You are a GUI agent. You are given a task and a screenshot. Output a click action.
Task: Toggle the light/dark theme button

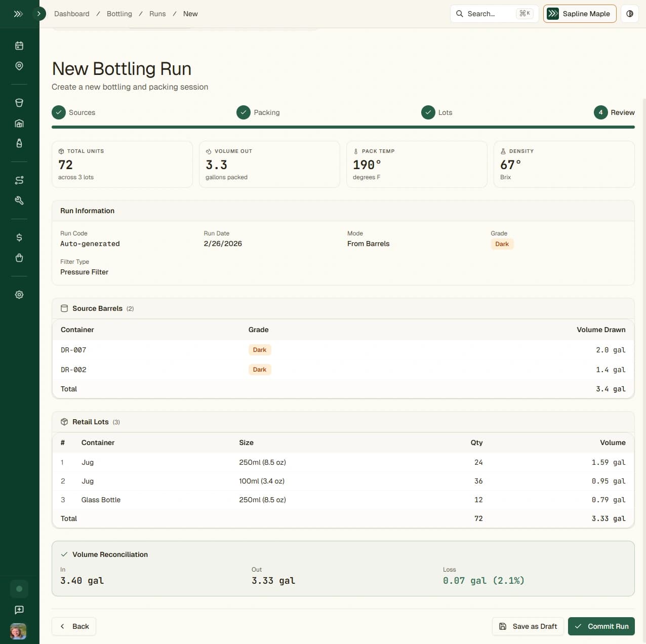click(630, 14)
